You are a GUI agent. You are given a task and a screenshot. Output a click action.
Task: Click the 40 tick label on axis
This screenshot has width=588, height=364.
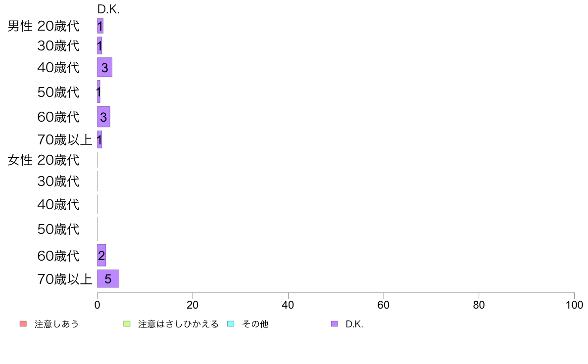pos(288,305)
